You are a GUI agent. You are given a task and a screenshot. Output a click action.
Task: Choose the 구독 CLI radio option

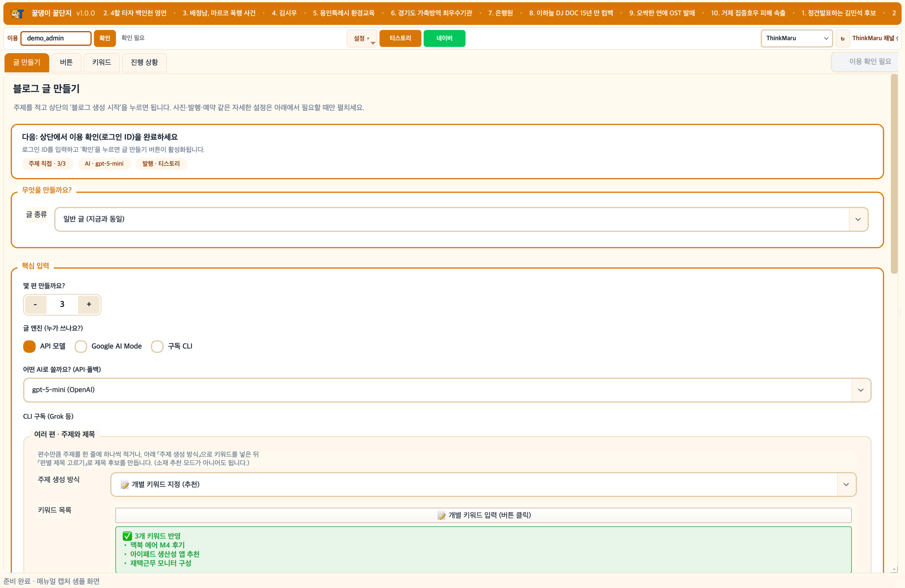click(x=157, y=346)
